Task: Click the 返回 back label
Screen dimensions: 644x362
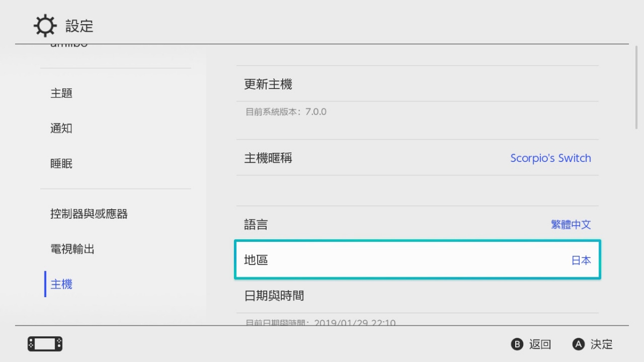Action: pyautogui.click(x=540, y=344)
